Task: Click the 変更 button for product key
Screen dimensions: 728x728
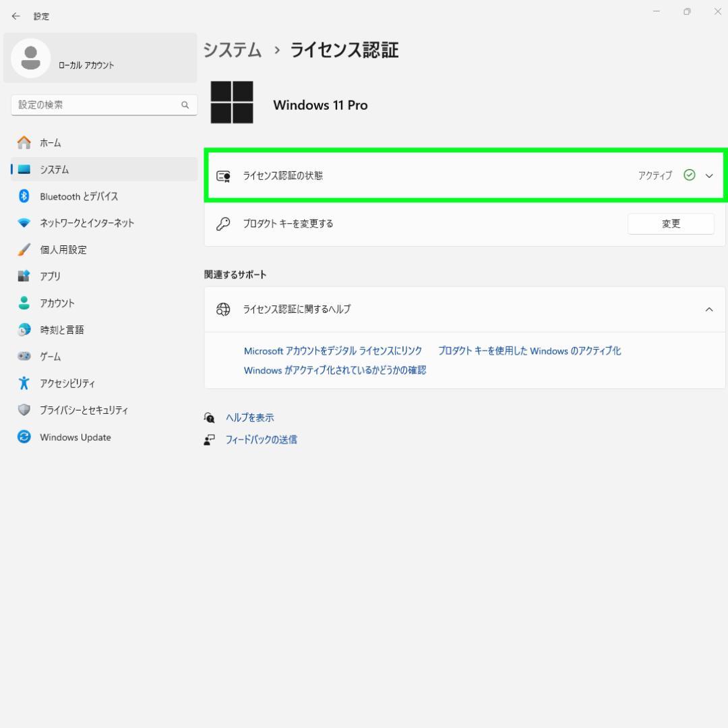Action: point(671,224)
